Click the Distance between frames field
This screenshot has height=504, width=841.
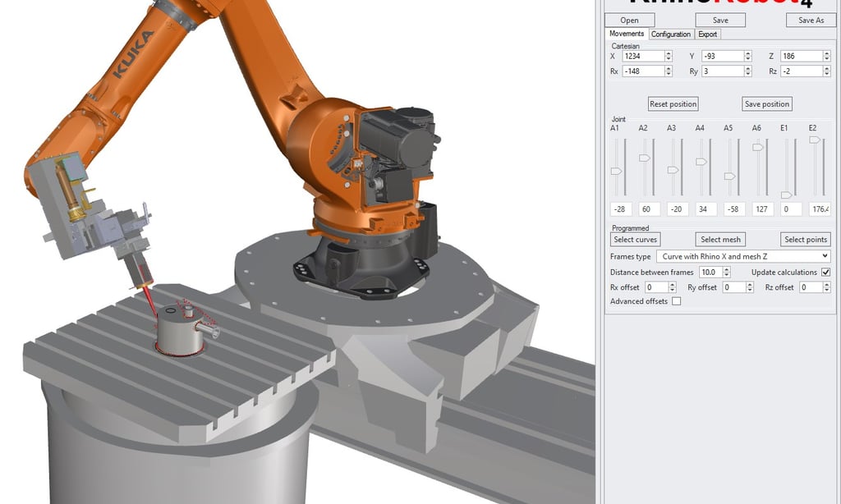(710, 273)
